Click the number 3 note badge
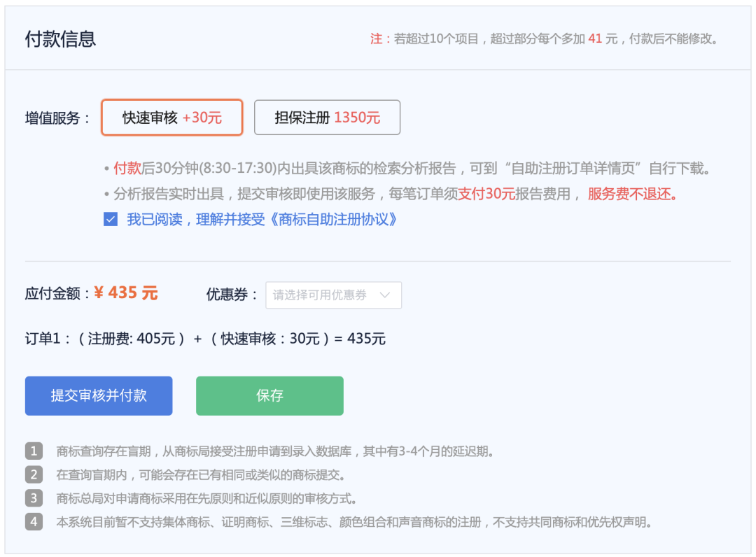The width and height of the screenshot is (756, 557). (x=34, y=498)
